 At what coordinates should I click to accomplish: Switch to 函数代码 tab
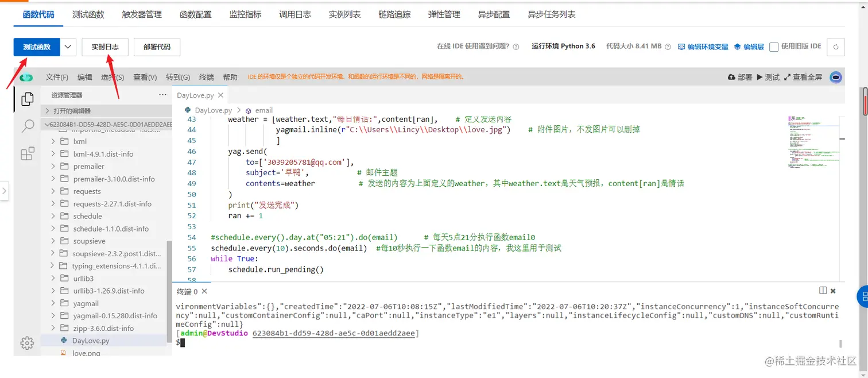click(38, 14)
